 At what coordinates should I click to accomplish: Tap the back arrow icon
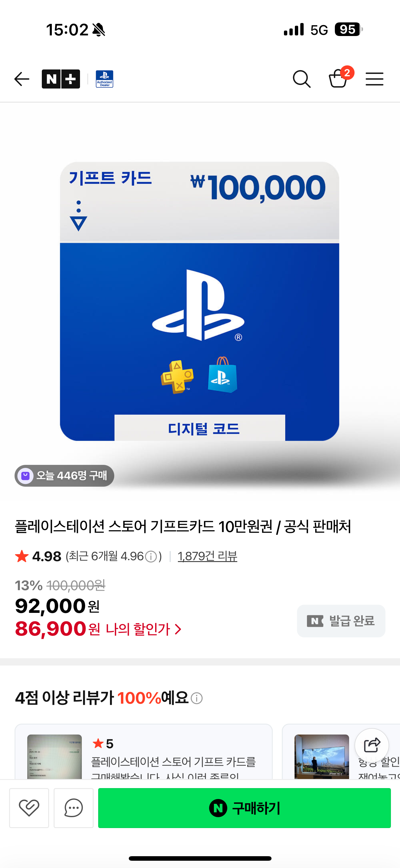[x=22, y=79]
